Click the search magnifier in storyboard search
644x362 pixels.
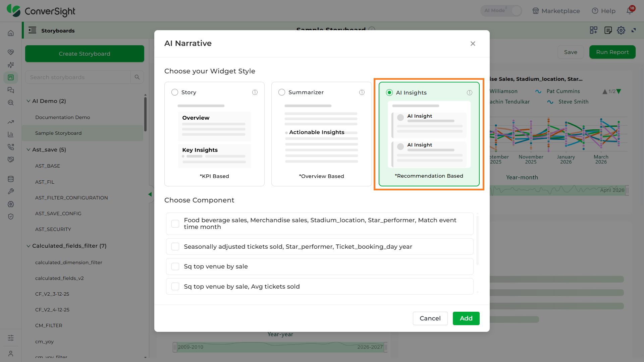(137, 77)
